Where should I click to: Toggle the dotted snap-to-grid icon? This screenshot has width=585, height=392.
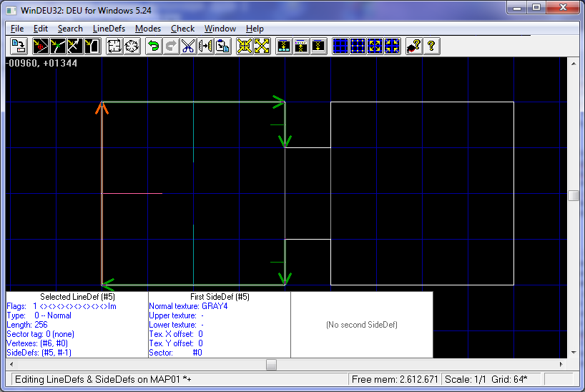(358, 46)
